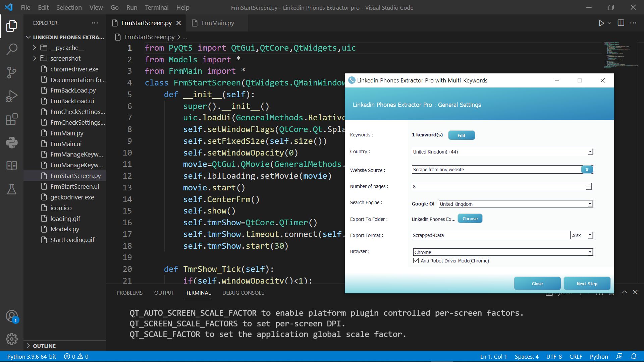This screenshot has height=362, width=644.
Task: Open the run button dropdown arrow
Action: point(609,23)
